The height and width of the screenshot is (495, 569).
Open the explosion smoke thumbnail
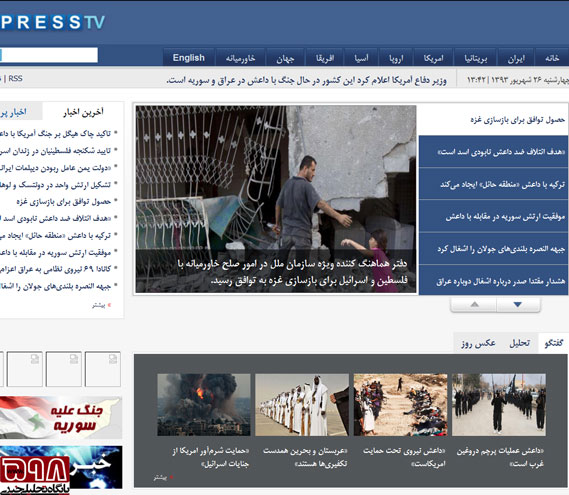204,405
